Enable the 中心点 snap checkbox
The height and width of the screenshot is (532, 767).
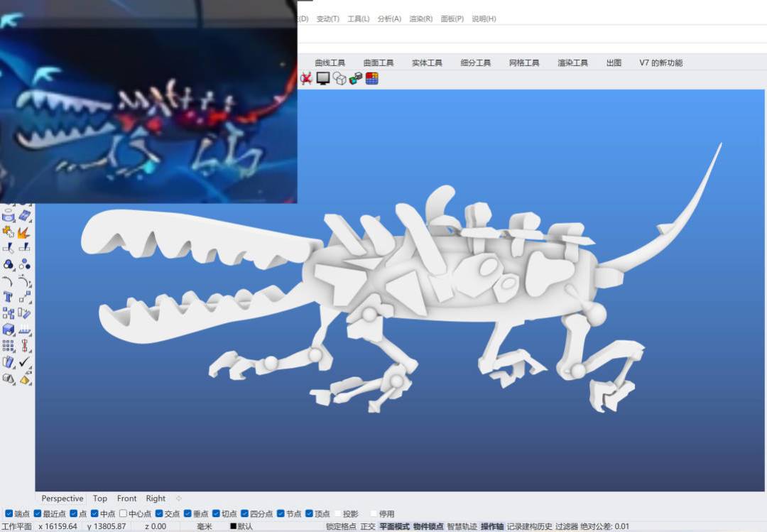pyautogui.click(x=124, y=514)
